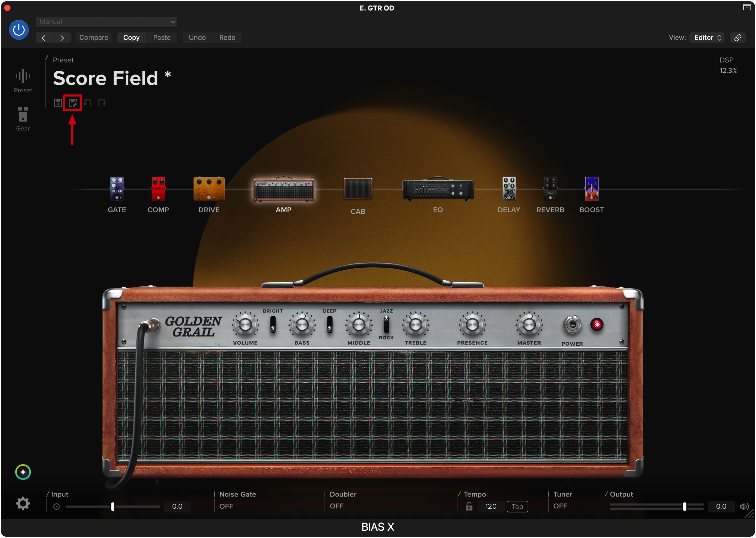This screenshot has height=538, width=756.
Task: Click the AI sparkle assistant icon
Action: [23, 472]
